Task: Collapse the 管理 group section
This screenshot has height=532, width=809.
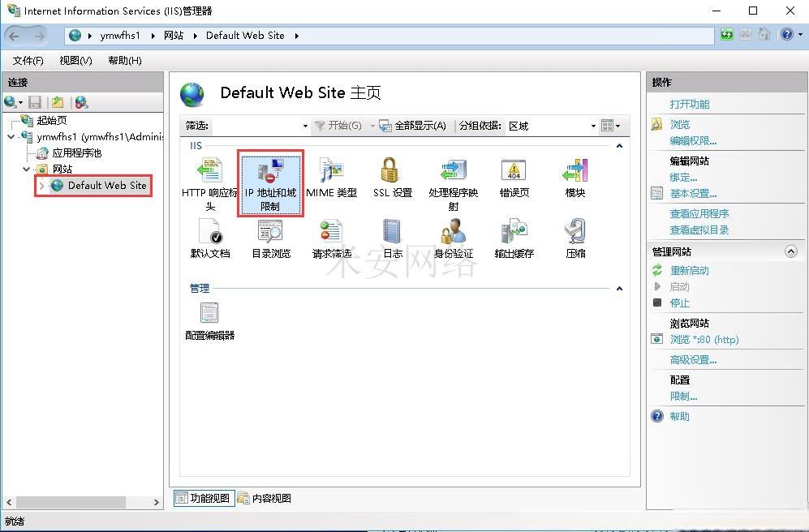Action: (619, 289)
